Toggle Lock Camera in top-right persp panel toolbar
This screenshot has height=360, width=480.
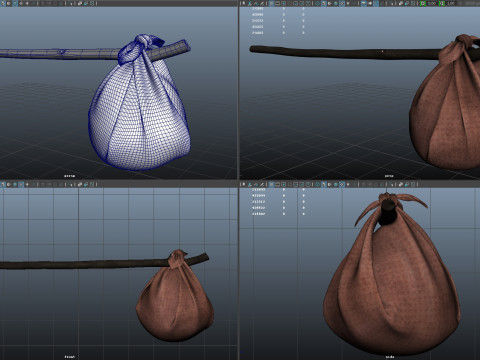250,3
